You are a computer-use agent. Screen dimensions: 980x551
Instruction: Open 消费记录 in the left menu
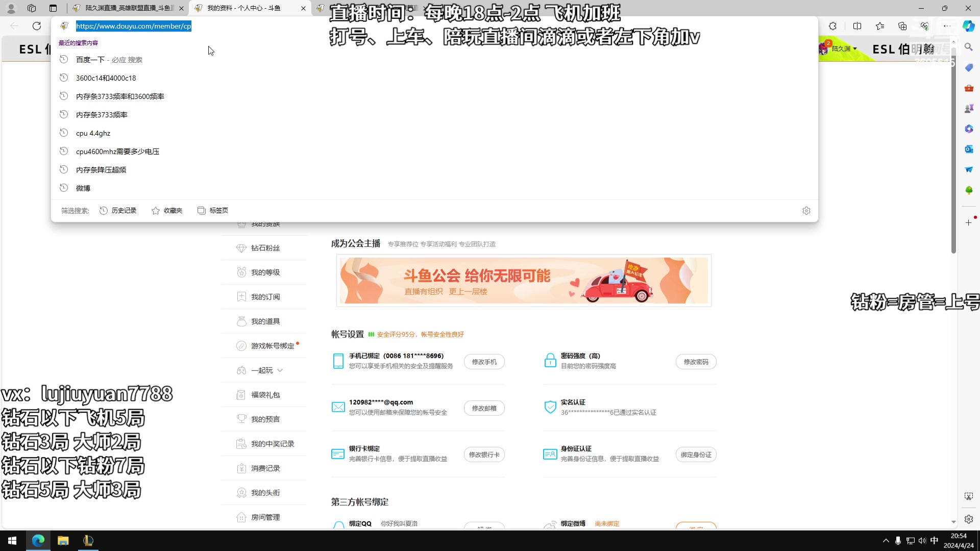265,468
